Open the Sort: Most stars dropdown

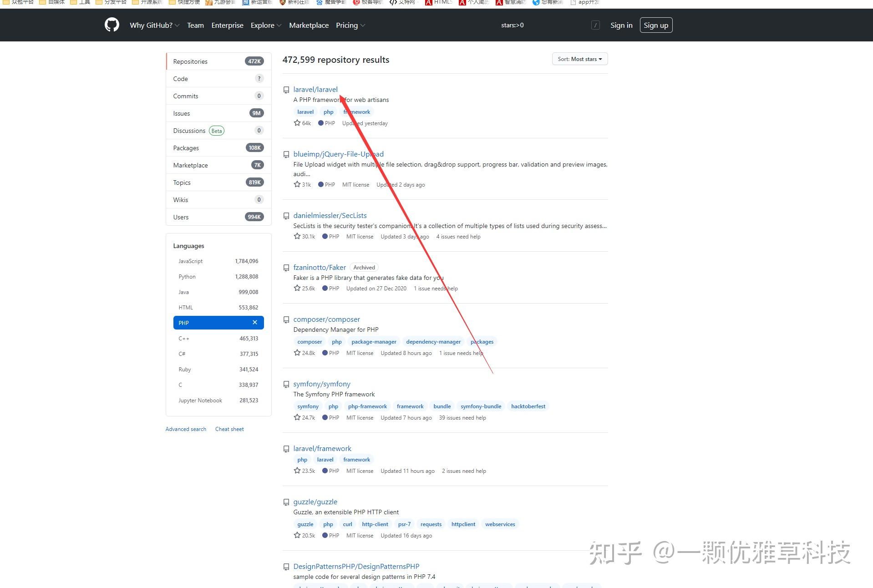579,59
